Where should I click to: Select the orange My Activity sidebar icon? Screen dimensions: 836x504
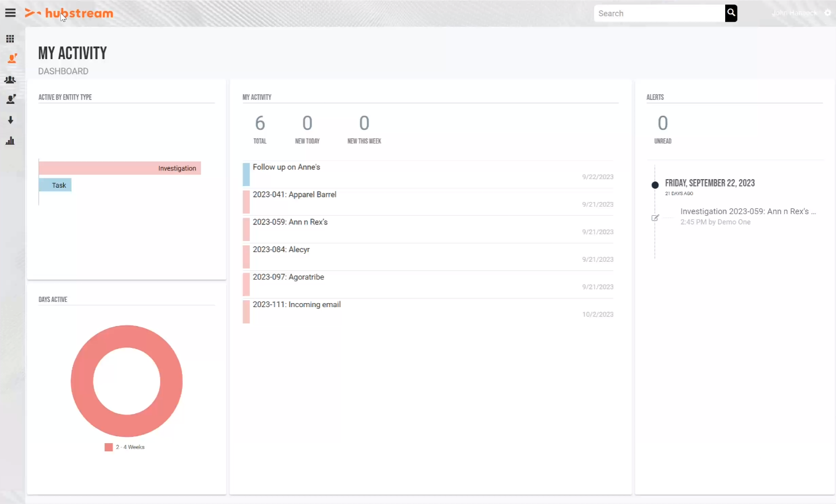pos(10,58)
